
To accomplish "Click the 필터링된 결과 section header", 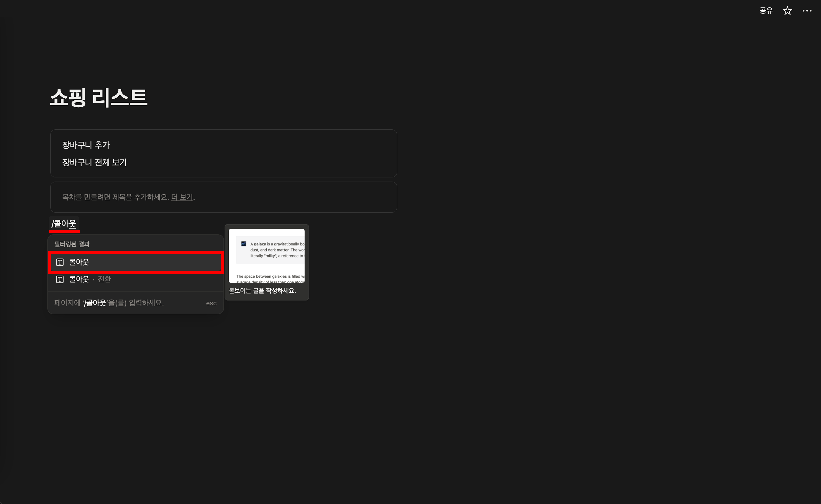I will (x=72, y=244).
